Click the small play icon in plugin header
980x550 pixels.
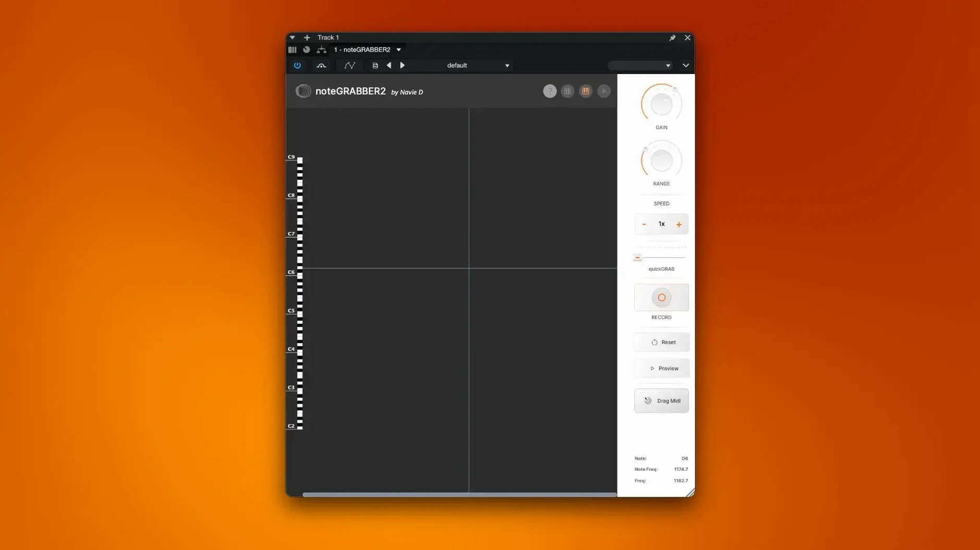point(604,91)
